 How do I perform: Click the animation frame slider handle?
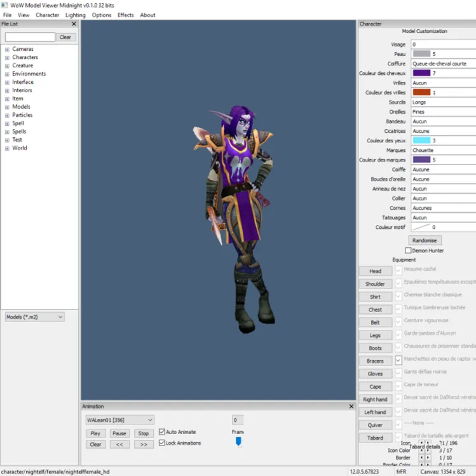pos(238,441)
